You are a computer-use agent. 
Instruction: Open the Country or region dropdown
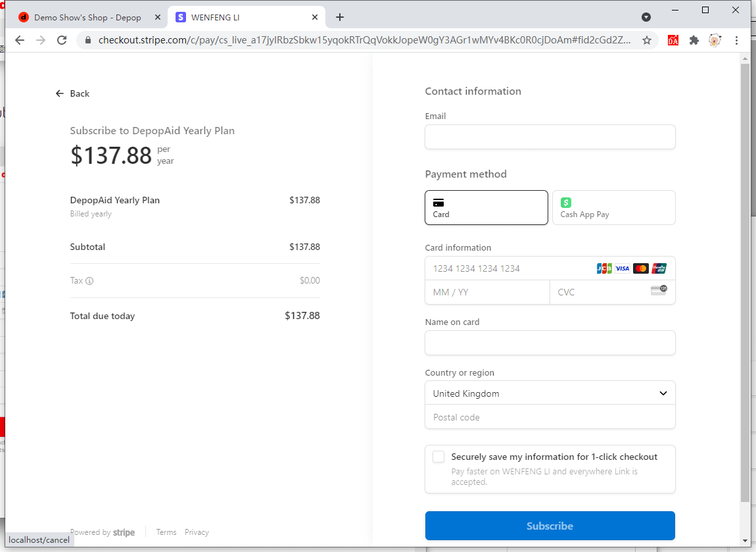click(x=550, y=393)
